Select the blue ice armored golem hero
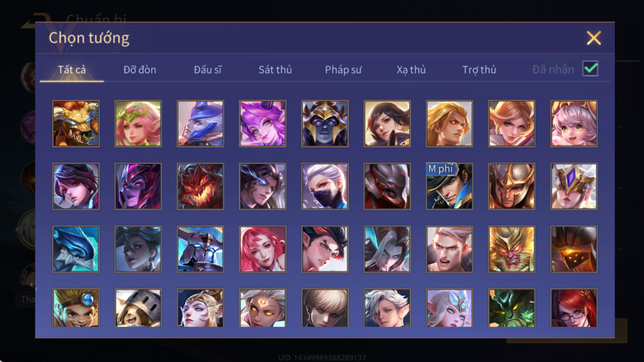This screenshot has width=644, height=362. (201, 249)
